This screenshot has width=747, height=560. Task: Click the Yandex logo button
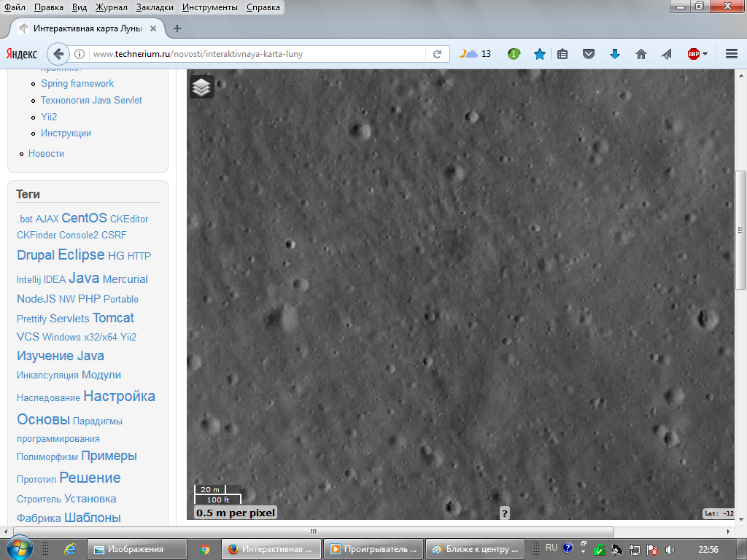[21, 54]
